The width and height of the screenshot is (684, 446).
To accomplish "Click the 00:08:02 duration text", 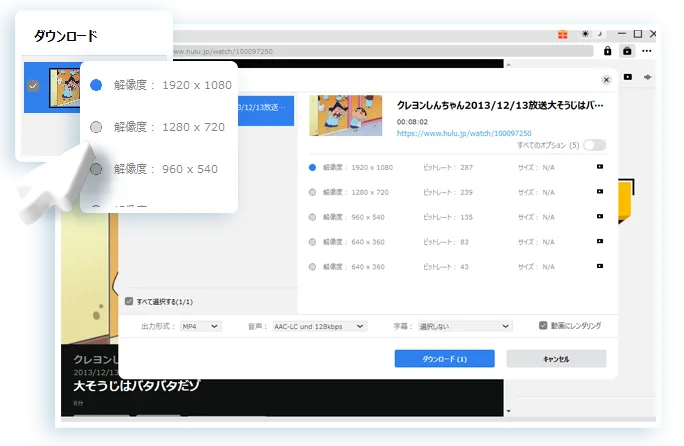I will tap(412, 122).
